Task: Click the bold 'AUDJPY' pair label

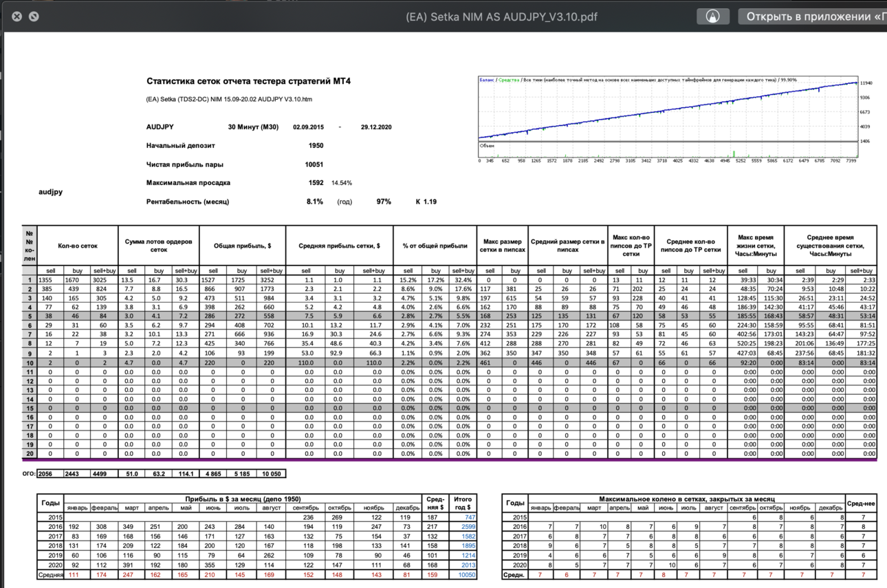Action: click(x=160, y=127)
